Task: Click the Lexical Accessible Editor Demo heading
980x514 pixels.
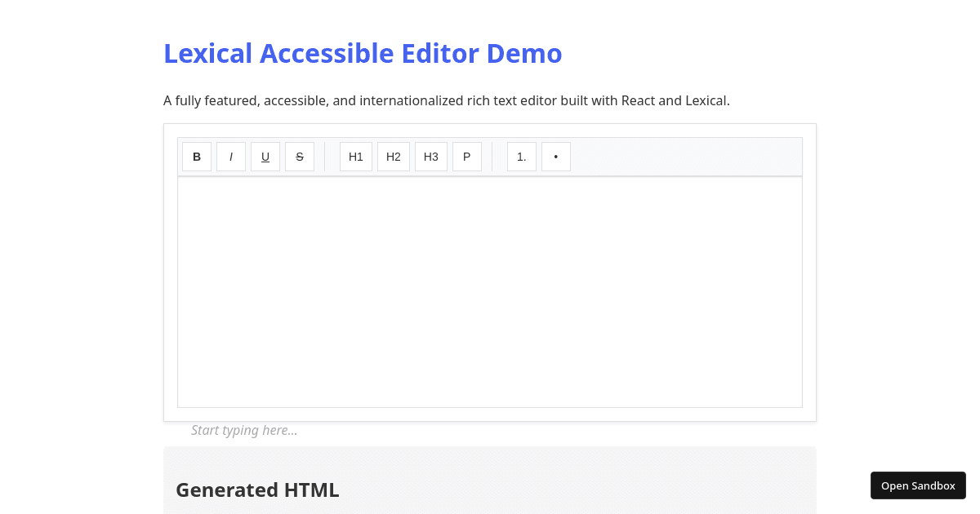Action: (x=363, y=53)
